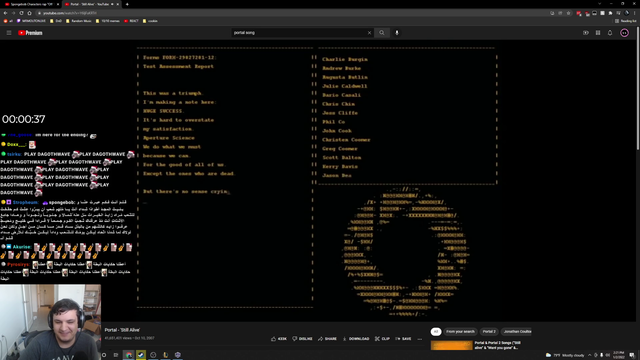Bookmark this page with the star icon
The width and height of the screenshot is (640, 360).
pos(568,13)
